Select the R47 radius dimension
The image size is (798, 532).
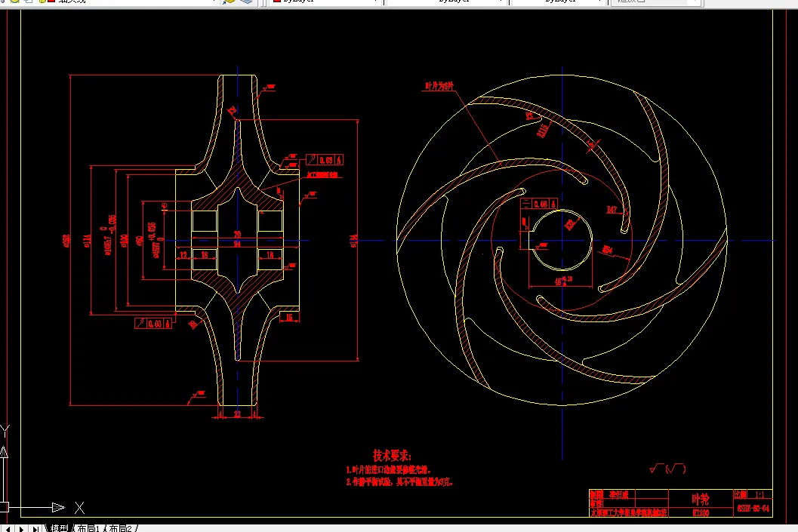click(x=612, y=210)
